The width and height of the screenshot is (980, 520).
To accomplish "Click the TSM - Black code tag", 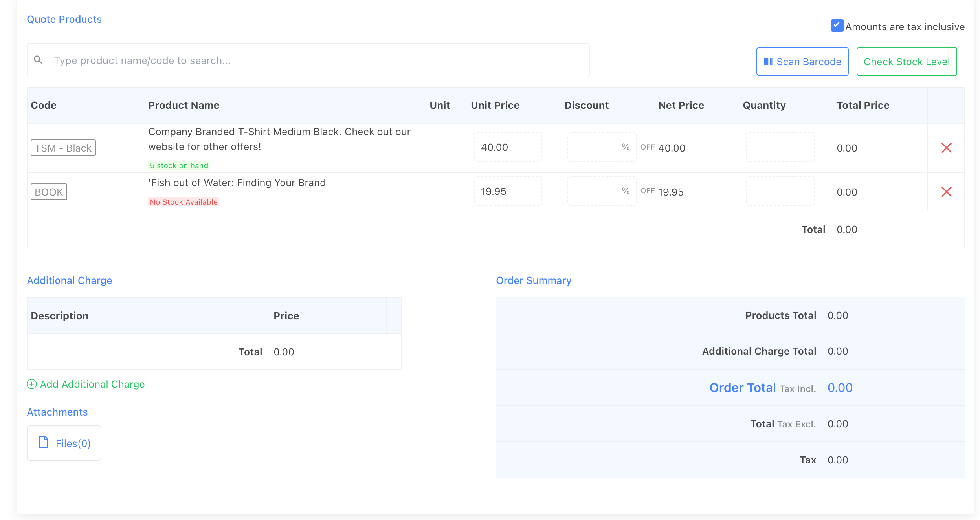I will click(x=63, y=148).
